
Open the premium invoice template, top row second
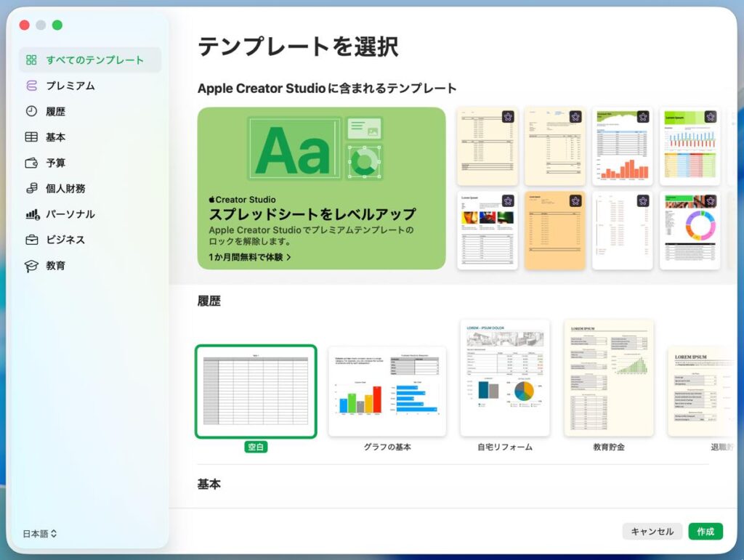[554, 146]
